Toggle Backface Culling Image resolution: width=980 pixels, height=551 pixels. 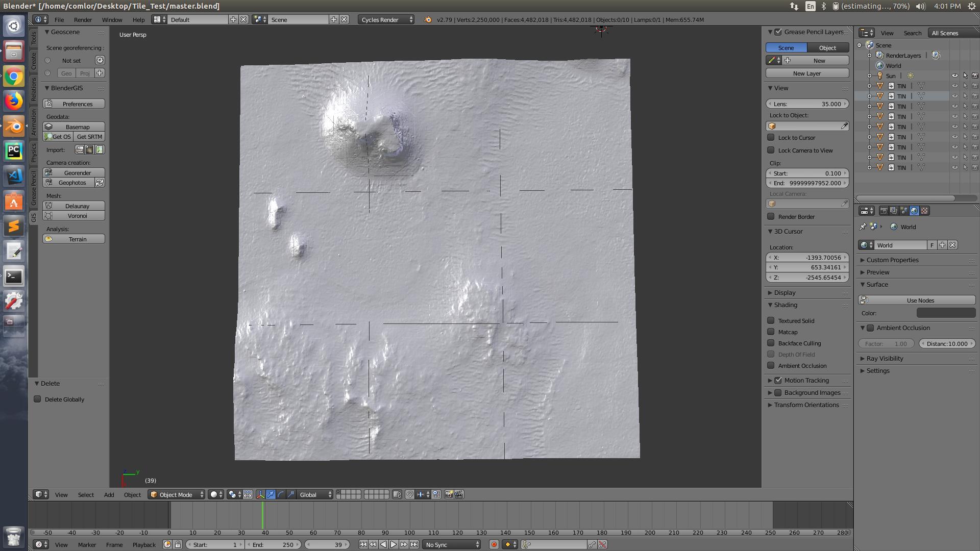[771, 343]
